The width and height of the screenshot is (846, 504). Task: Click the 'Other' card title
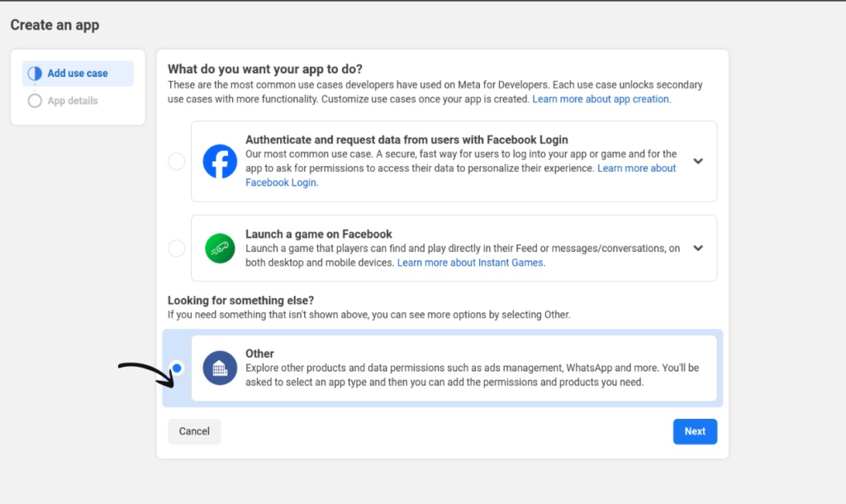pos(259,354)
